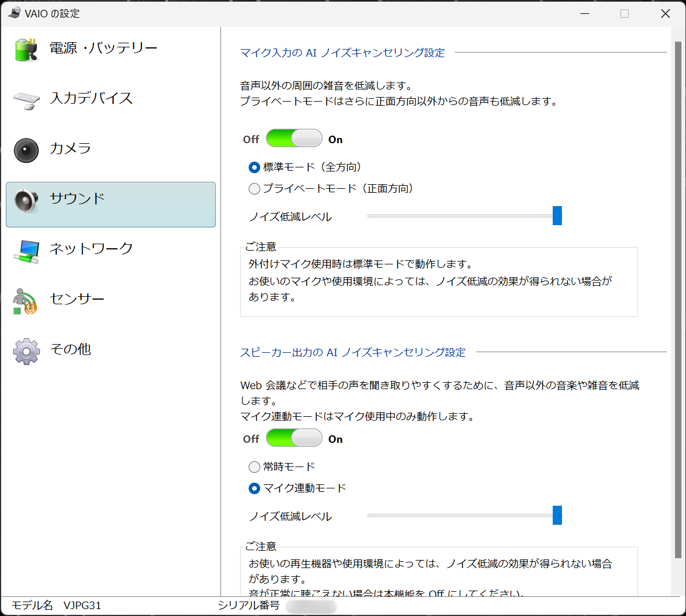The width and height of the screenshot is (686, 616).
Task: Toggle microphone AI noise cancelling switch
Action: [x=294, y=139]
